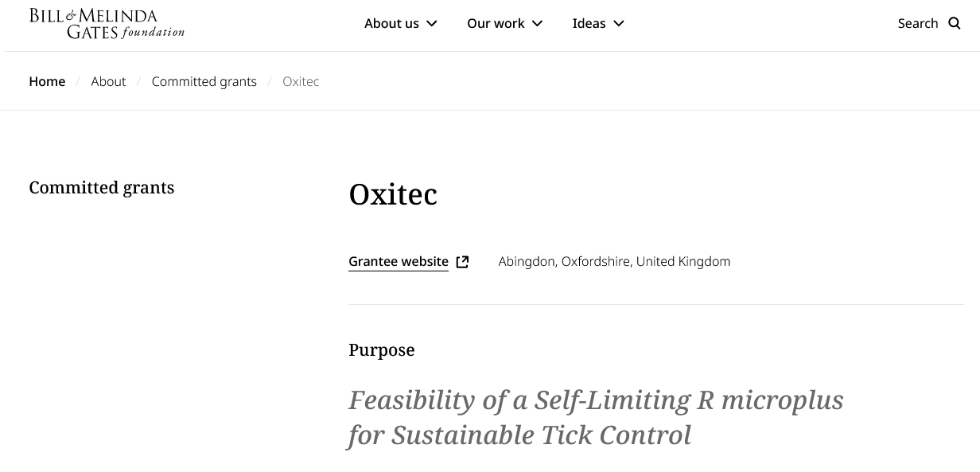Click the Search label in header

pos(918,23)
